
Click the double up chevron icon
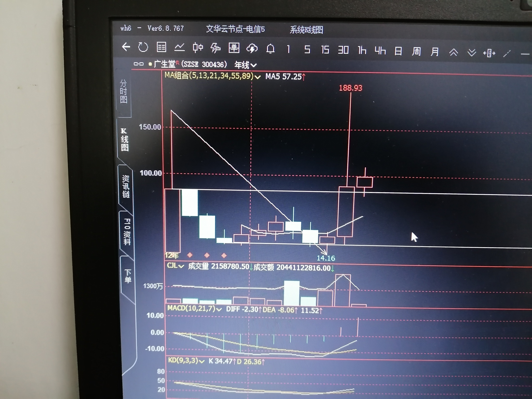pos(453,52)
